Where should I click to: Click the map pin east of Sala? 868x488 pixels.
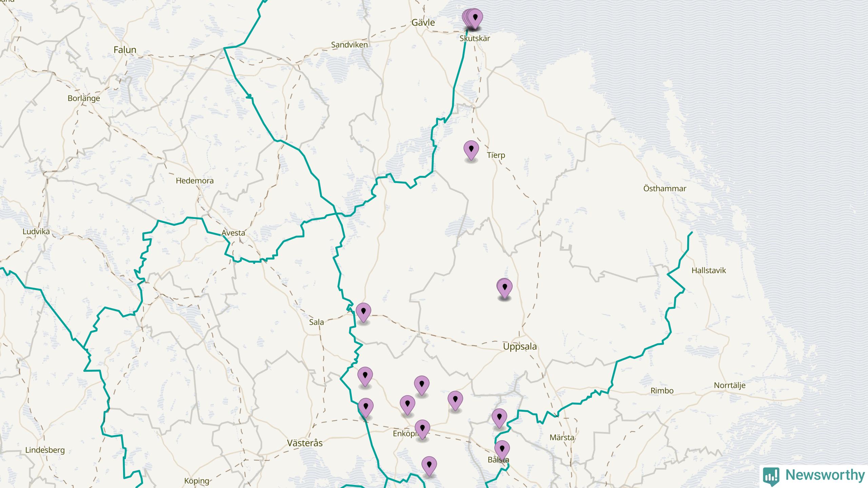[x=363, y=312]
